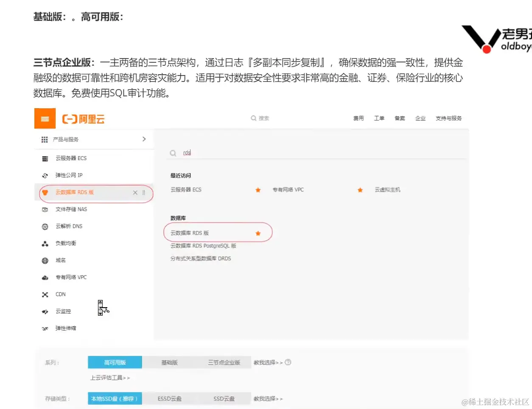Open the 工单 top menu

tap(379, 118)
